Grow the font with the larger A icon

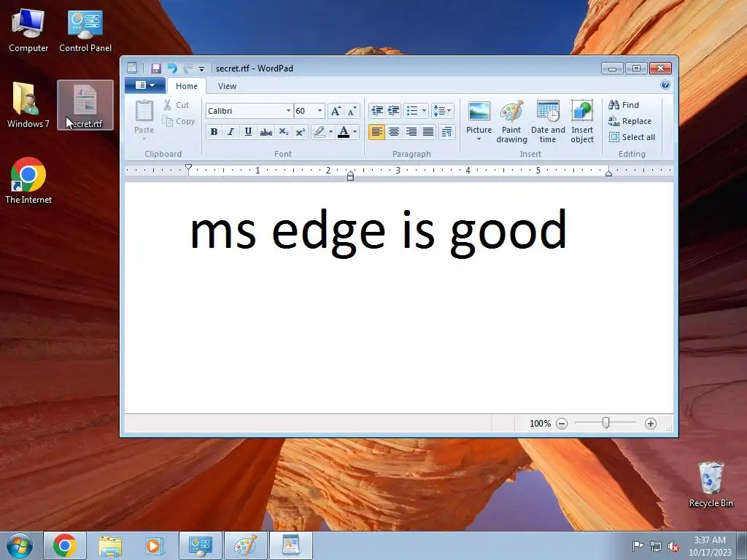[336, 111]
